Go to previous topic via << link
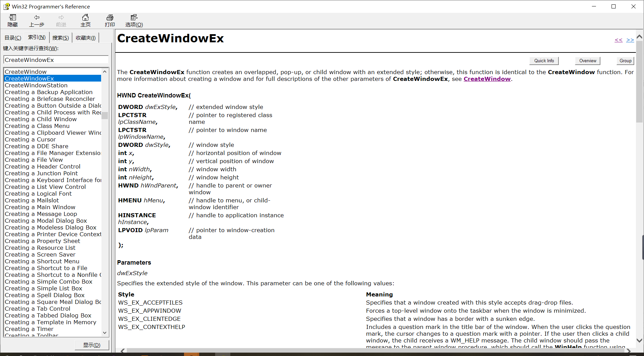The width and height of the screenshot is (644, 356). (619, 40)
